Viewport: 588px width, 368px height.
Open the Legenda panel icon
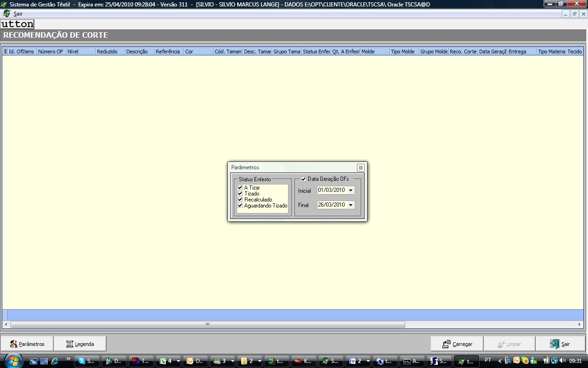click(69, 344)
